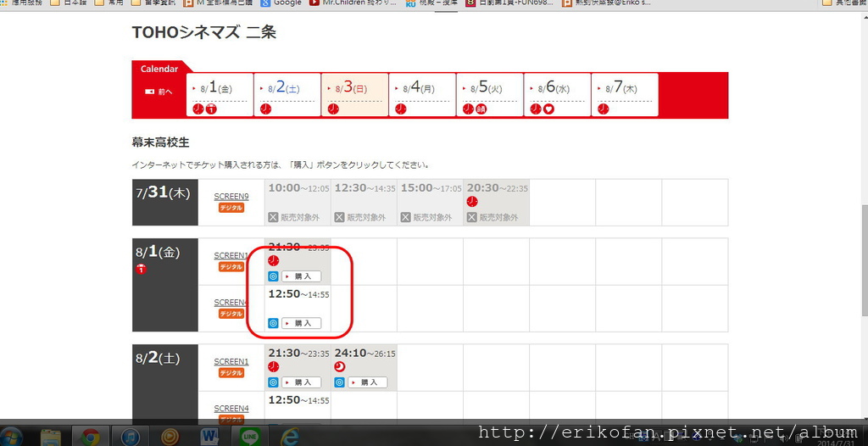Click the X icon under the 7/31 12:30 showing
This screenshot has width=868, height=446.
pyautogui.click(x=339, y=218)
